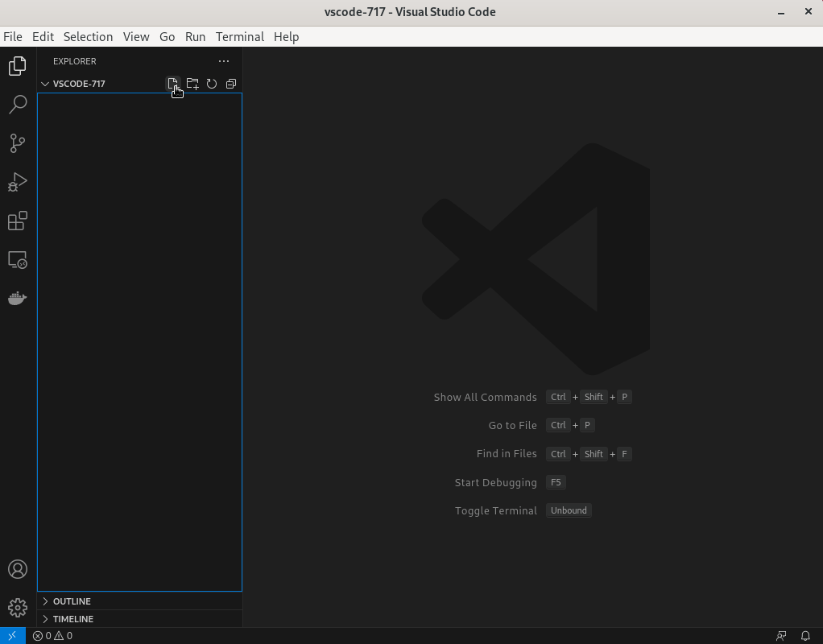The image size is (823, 644).
Task: Minimize the VS Code window
Action: pyautogui.click(x=781, y=12)
